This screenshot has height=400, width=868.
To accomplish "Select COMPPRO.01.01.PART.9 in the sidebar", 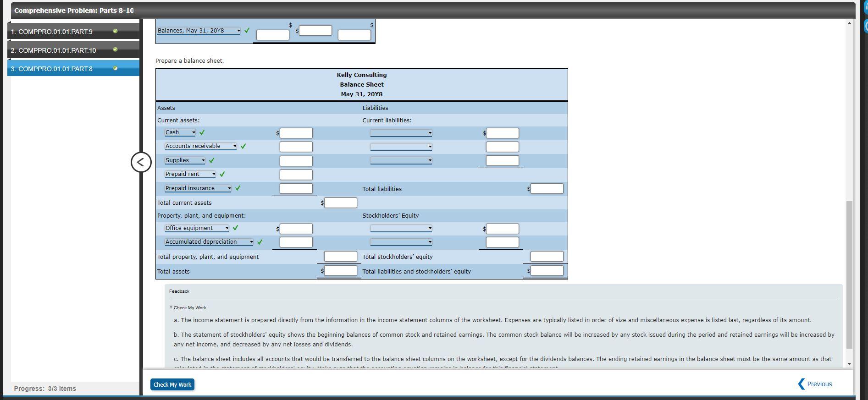I will pos(73,31).
